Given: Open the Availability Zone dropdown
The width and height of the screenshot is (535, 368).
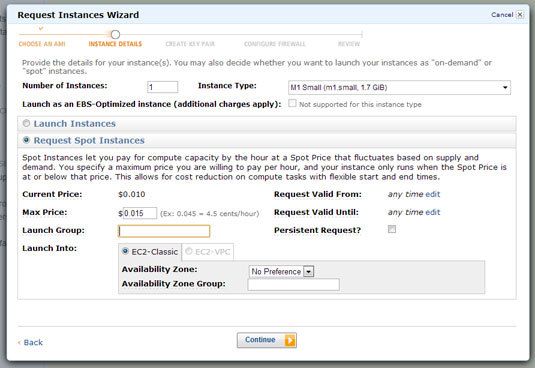Looking at the screenshot, I should coord(281,271).
